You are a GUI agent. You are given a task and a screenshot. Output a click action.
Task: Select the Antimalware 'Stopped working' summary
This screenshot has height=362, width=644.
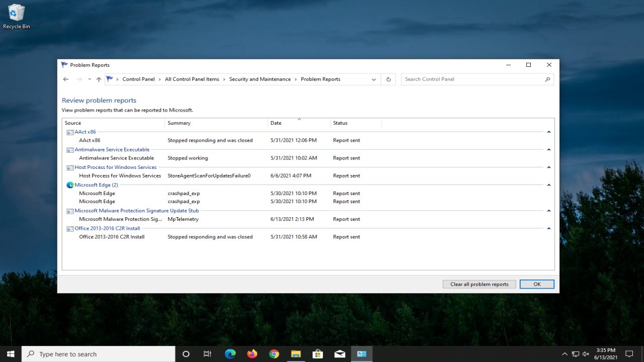point(188,158)
